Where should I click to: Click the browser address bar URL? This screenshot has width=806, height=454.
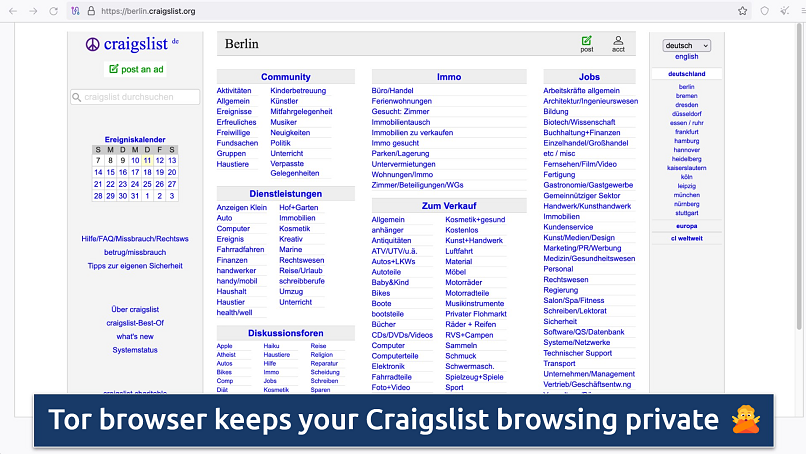(148, 11)
